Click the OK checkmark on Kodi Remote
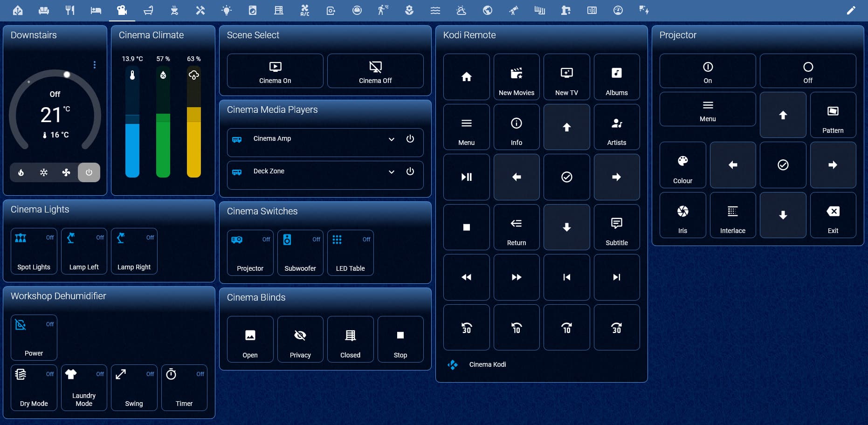 point(566,177)
